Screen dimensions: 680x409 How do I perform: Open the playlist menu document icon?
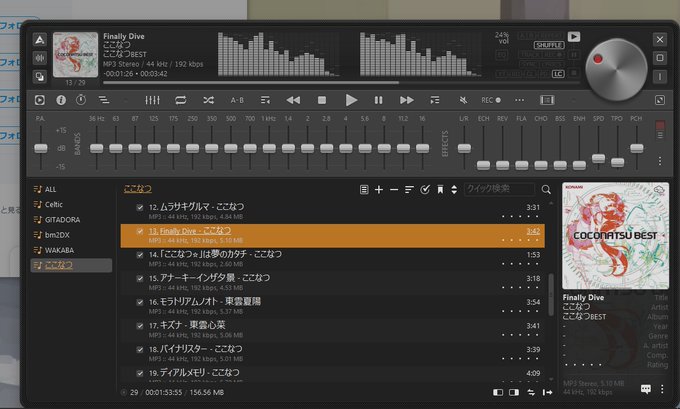[364, 190]
